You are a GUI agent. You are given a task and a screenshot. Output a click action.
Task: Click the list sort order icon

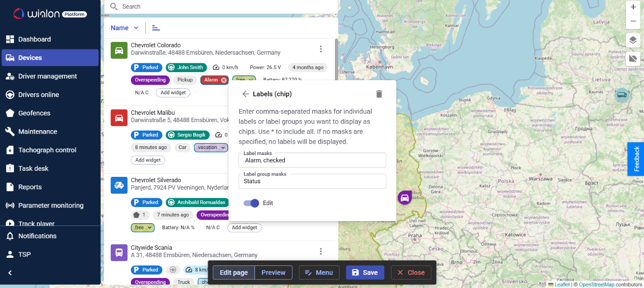click(156, 28)
